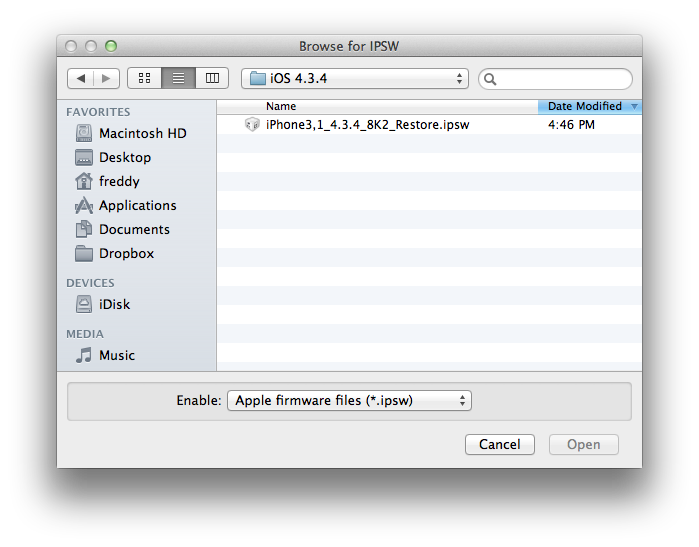Click the FAVORITES section header
Image resolution: width=699 pixels, height=547 pixels.
[98, 112]
